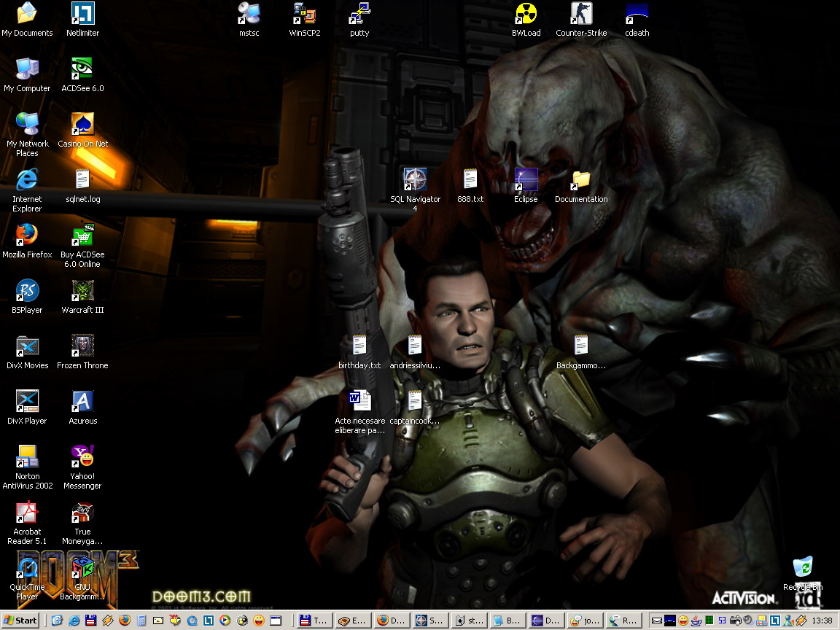This screenshot has width=840, height=630.
Task: Open the DivX Player shortcut
Action: point(27,408)
